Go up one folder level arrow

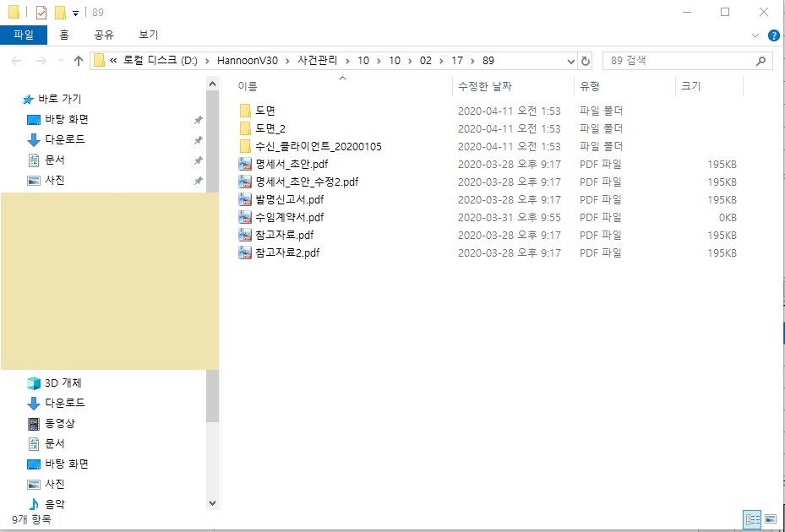pyautogui.click(x=78, y=61)
